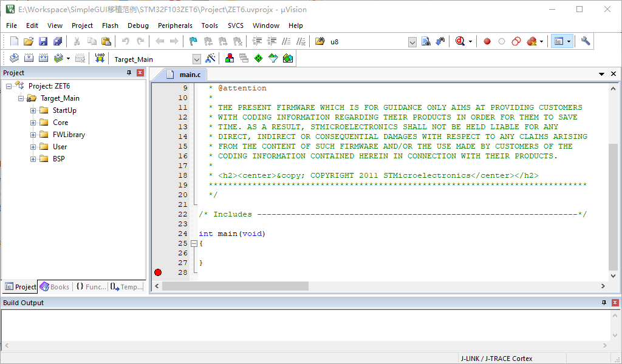Expand the Core folder
The image size is (622, 364).
pos(33,123)
